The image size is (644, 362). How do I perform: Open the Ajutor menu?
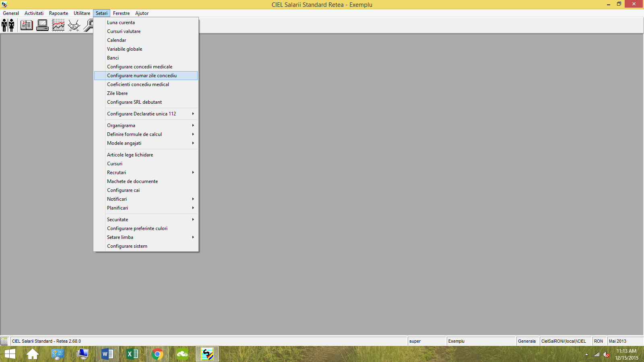(142, 13)
